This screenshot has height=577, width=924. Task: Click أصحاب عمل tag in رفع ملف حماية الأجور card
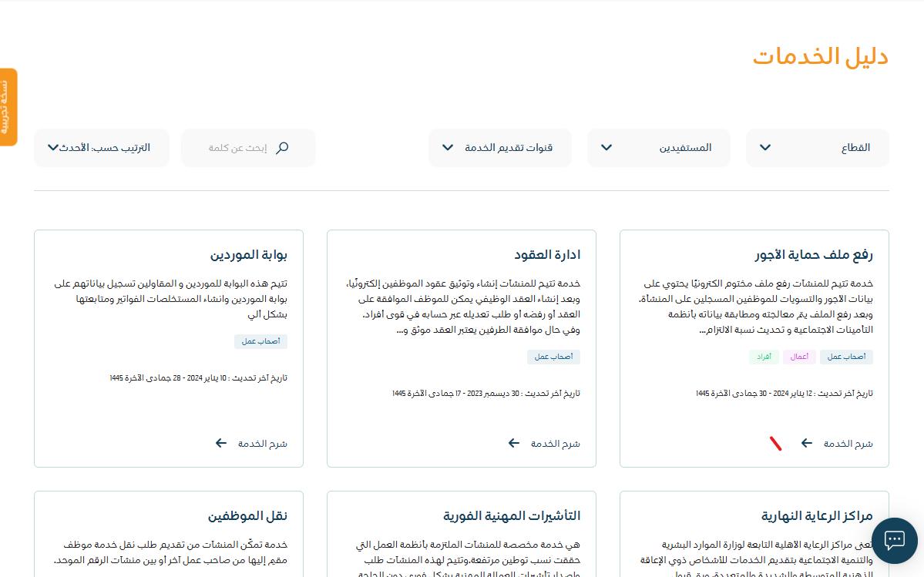tap(846, 357)
